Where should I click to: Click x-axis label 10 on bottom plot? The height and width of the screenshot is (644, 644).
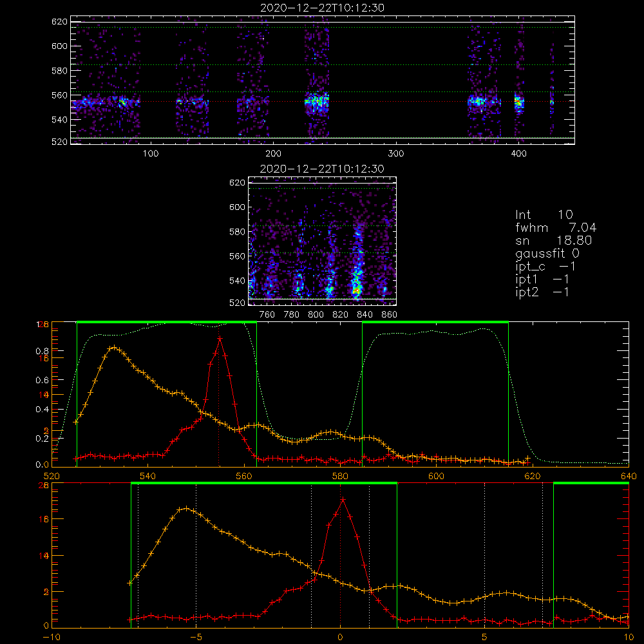pyautogui.click(x=629, y=637)
